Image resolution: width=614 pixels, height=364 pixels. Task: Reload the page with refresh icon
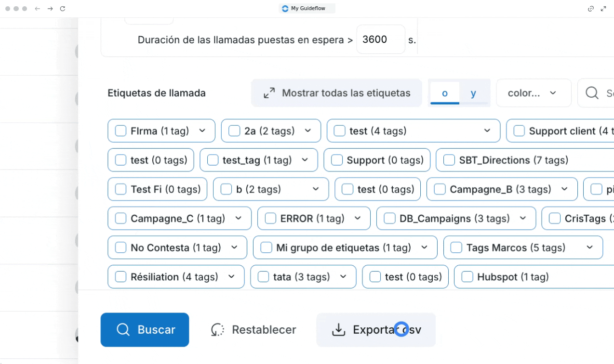[x=63, y=9]
